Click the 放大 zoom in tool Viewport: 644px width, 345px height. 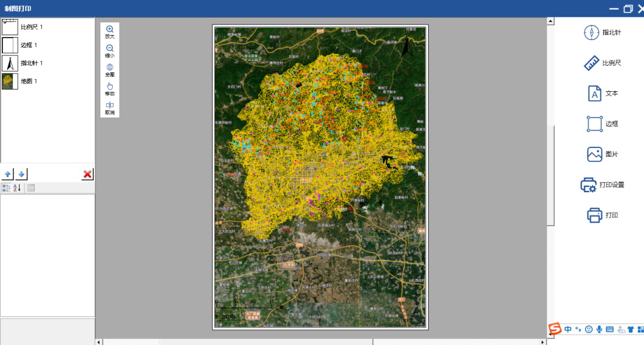110,32
